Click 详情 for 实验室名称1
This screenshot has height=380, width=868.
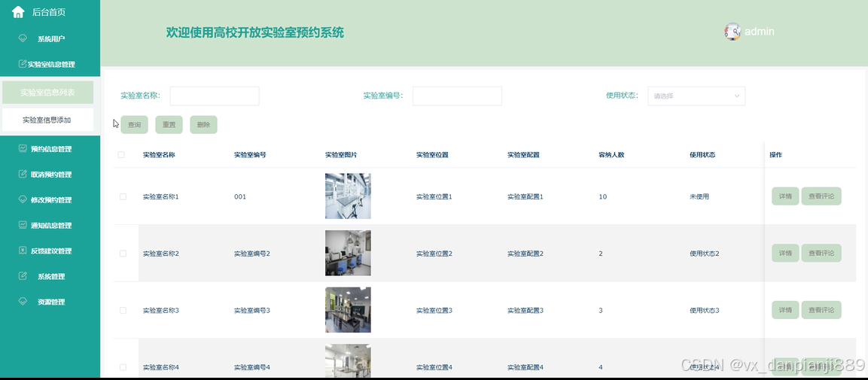point(785,196)
